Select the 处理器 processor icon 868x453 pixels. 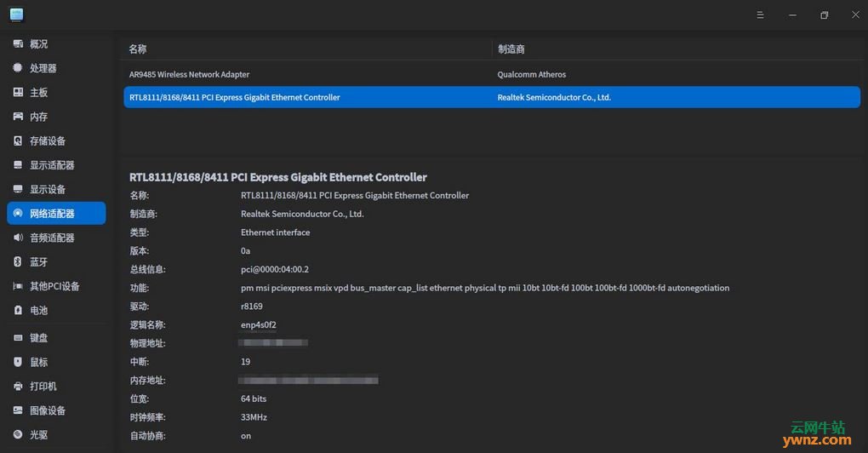(x=18, y=67)
